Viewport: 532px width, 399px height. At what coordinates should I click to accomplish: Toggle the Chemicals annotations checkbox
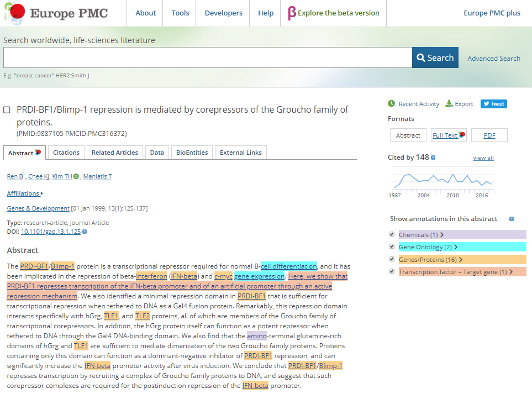pos(392,235)
